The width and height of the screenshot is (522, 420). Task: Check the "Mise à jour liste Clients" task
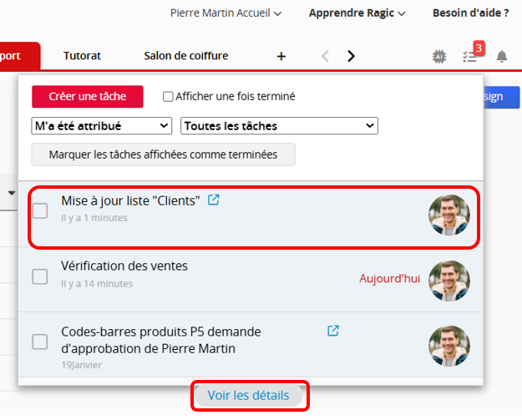pos(40,210)
